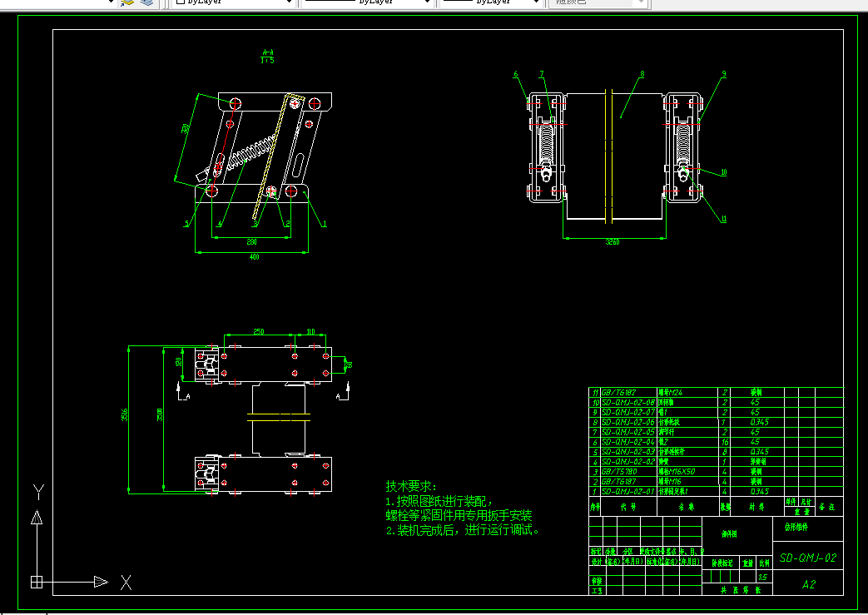868x615 pixels.
Task: Select table cell SD-QMJ-02-03
Action: (x=628, y=452)
